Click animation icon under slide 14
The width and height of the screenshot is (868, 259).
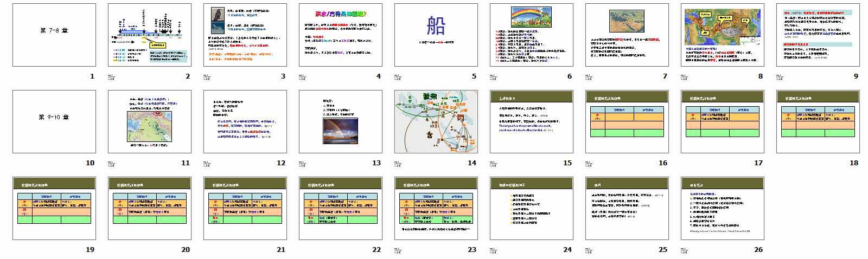pyautogui.click(x=399, y=163)
